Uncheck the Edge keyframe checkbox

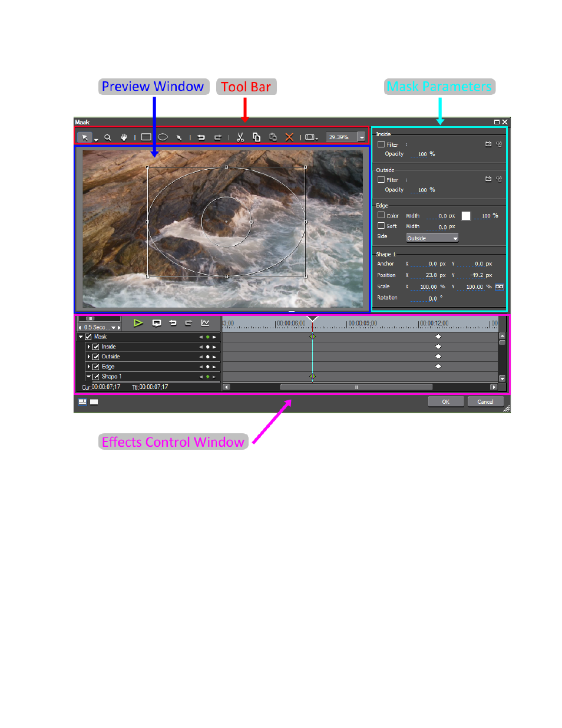[x=96, y=367]
